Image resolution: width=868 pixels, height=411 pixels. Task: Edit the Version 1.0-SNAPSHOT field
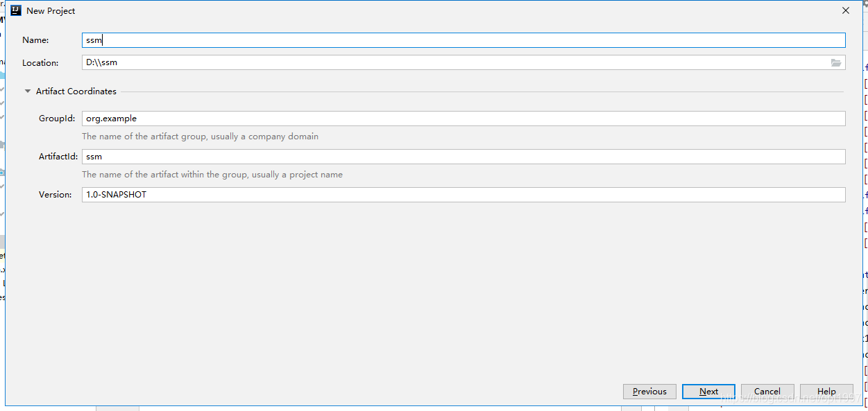[463, 195]
